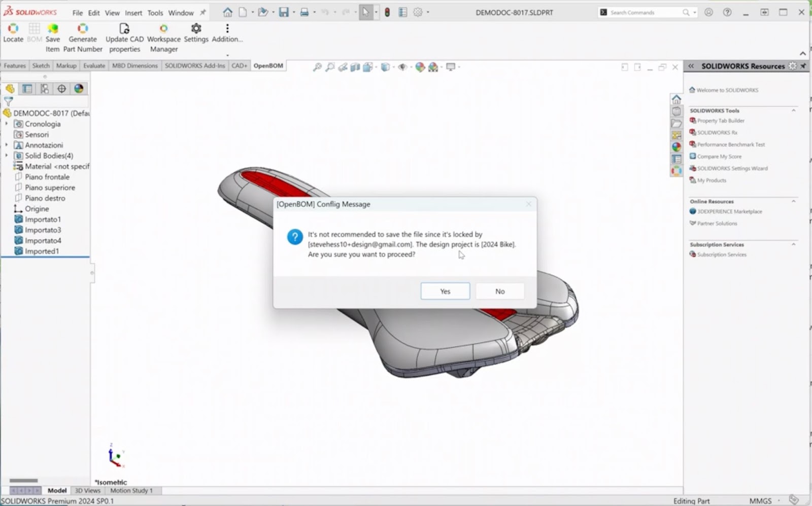The width and height of the screenshot is (812, 506).
Task: Click the Help question mark icon
Action: [x=727, y=12]
